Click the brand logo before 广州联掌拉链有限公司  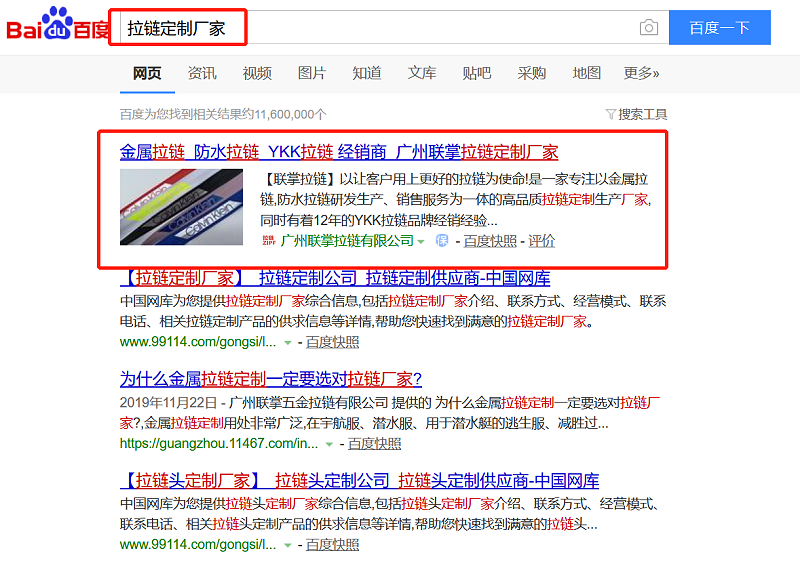(268, 241)
